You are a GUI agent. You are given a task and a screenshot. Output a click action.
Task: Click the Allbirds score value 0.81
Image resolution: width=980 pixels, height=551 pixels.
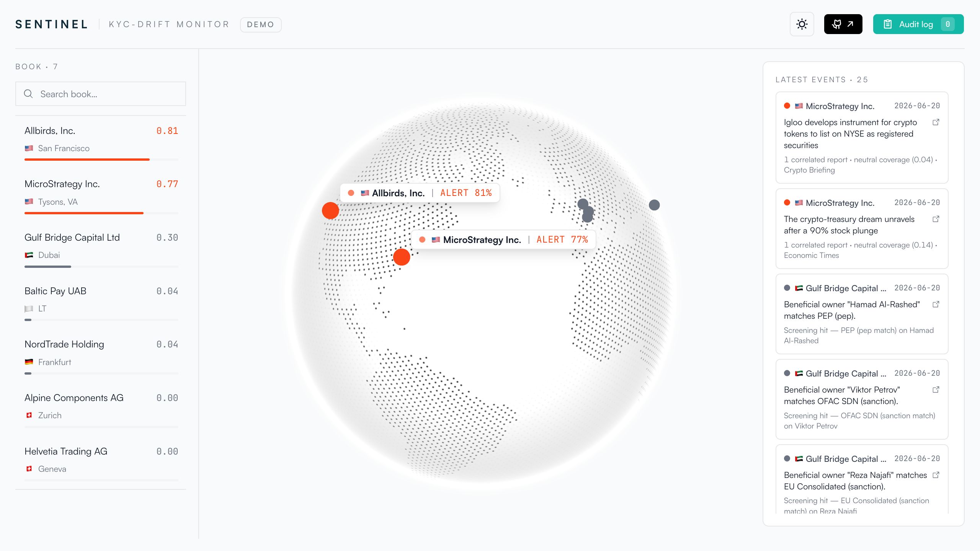[x=167, y=131]
